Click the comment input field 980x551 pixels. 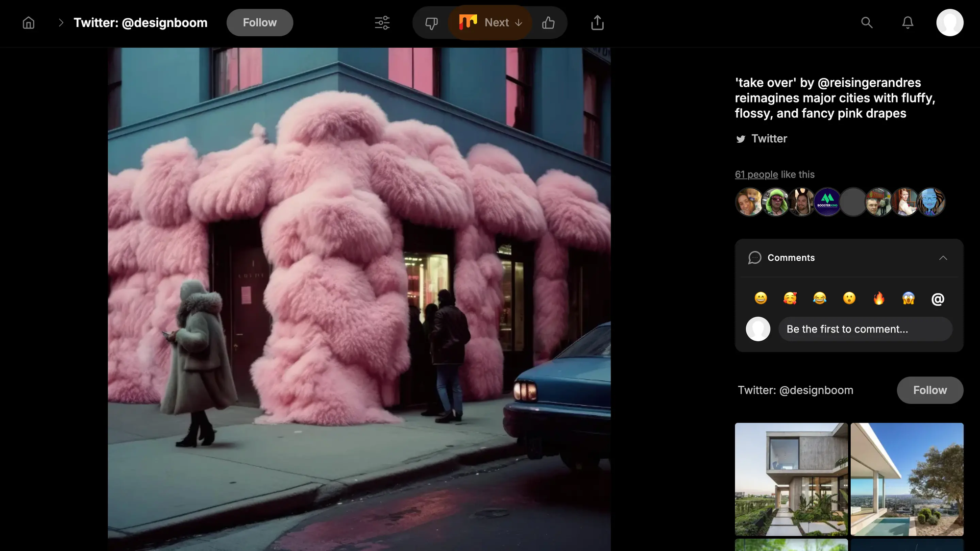tap(865, 329)
